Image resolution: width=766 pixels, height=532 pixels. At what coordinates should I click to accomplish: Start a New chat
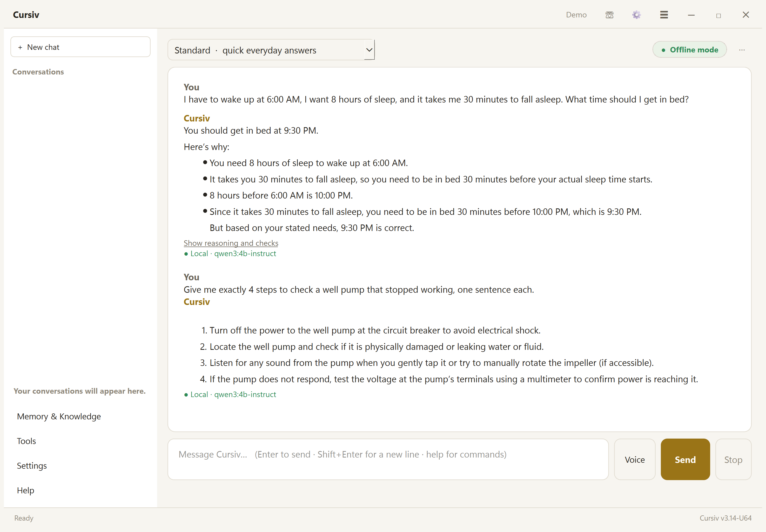tap(80, 47)
